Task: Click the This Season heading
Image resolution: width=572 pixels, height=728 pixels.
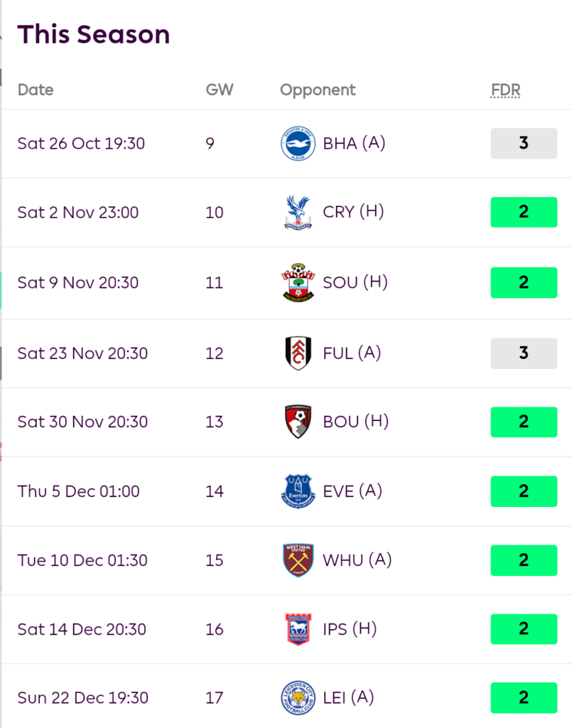Action: 94,34
